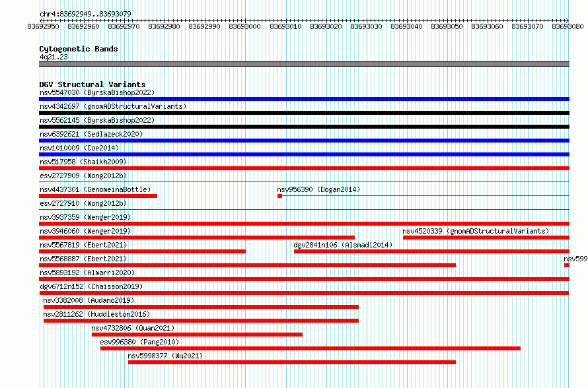
Task: Open the nsv1010009 (Coe2014) entry
Action: click(x=79, y=148)
